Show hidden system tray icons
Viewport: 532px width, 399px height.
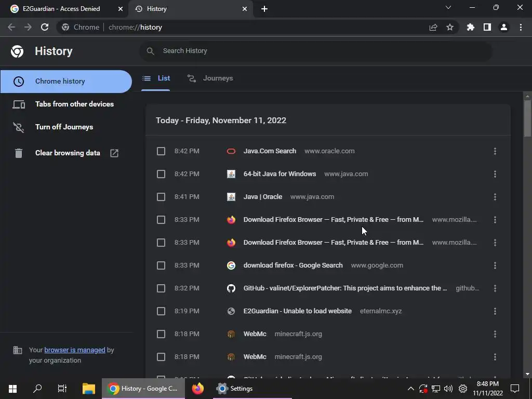410,389
